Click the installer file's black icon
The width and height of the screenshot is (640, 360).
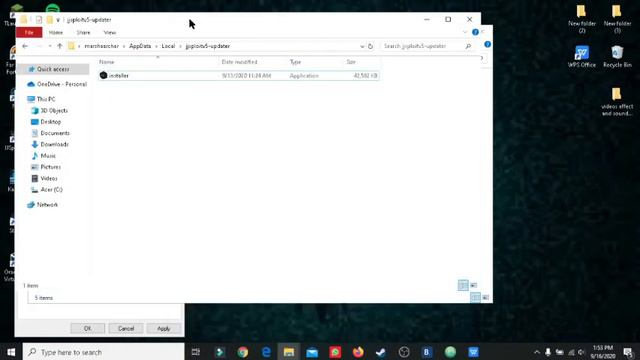pos(103,76)
